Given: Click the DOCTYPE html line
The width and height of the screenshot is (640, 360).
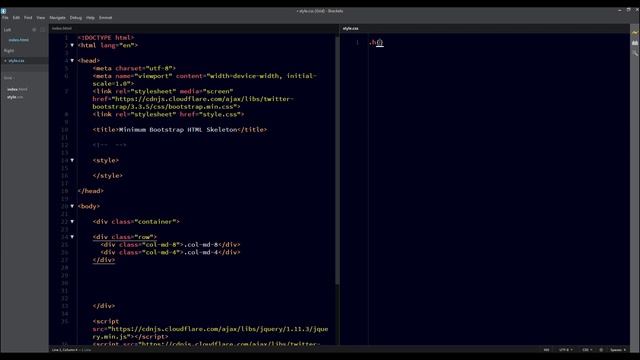Looking at the screenshot, I should [106, 38].
